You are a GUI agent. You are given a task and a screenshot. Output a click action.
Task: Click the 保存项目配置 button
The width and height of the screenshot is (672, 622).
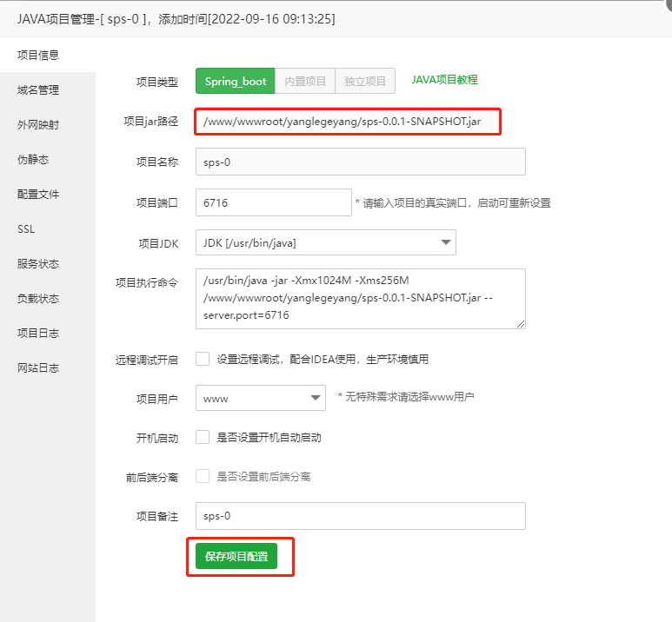coord(236,556)
